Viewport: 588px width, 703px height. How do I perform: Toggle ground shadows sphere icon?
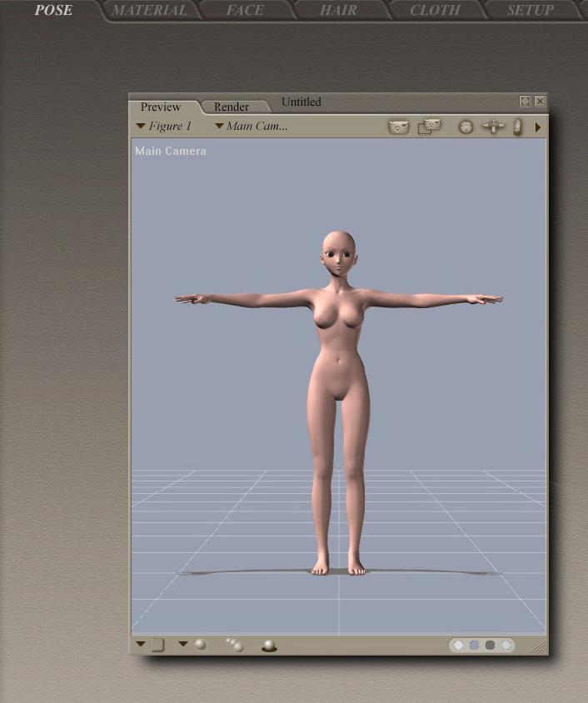[x=269, y=646]
